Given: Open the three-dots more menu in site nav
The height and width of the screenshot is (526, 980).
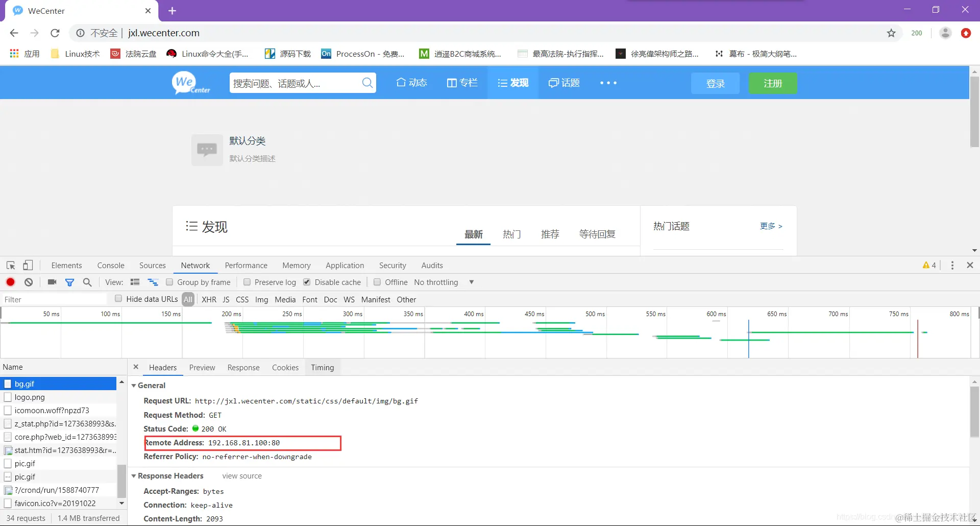Looking at the screenshot, I should tap(608, 83).
